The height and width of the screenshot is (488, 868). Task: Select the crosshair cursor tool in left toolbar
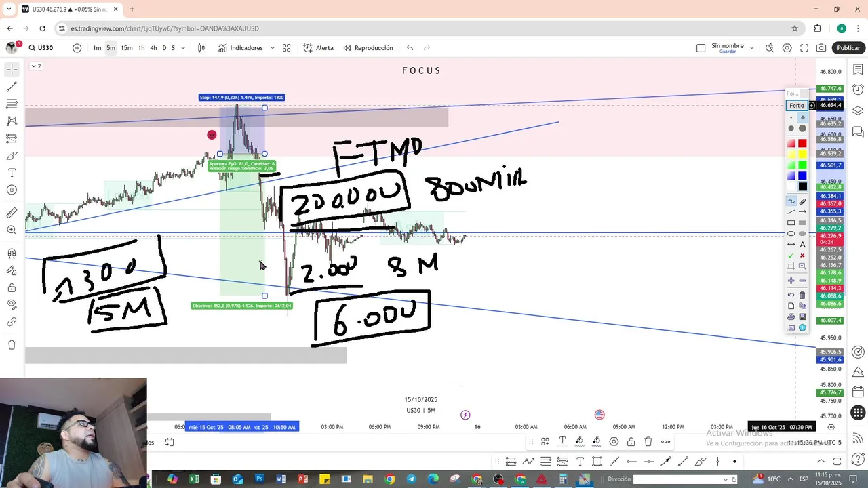12,70
